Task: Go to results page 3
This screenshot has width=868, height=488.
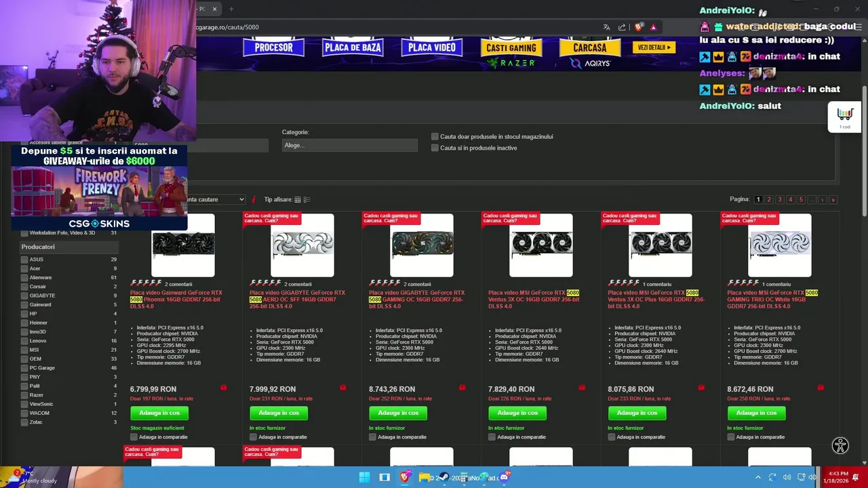Action: [x=779, y=200]
